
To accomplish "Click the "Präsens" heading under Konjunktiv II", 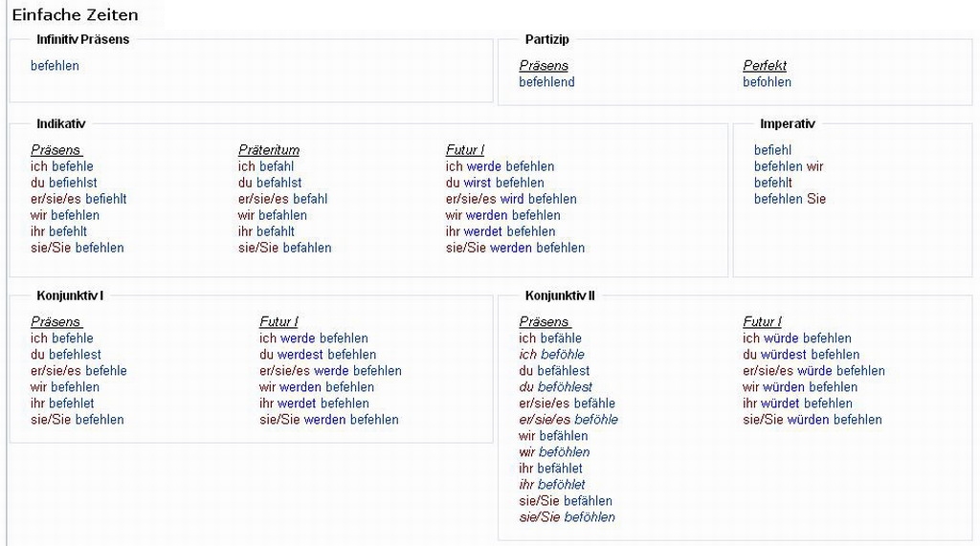I will [x=545, y=322].
